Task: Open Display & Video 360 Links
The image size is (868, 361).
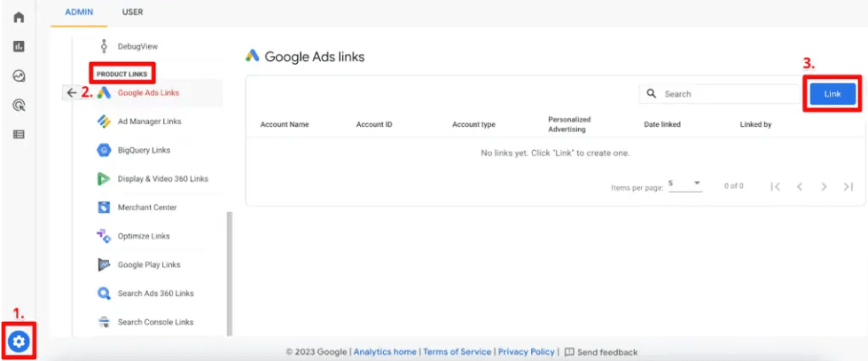Action: [x=162, y=178]
